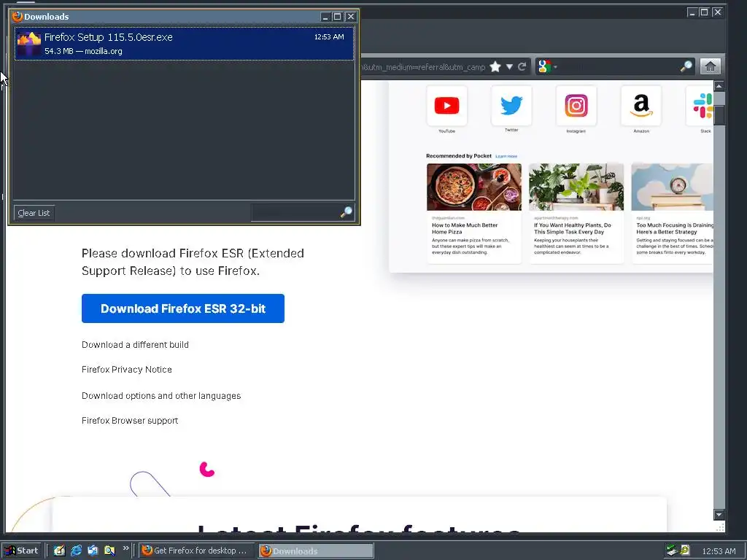Launch Outlook Express from Quick Launch

[93, 551]
